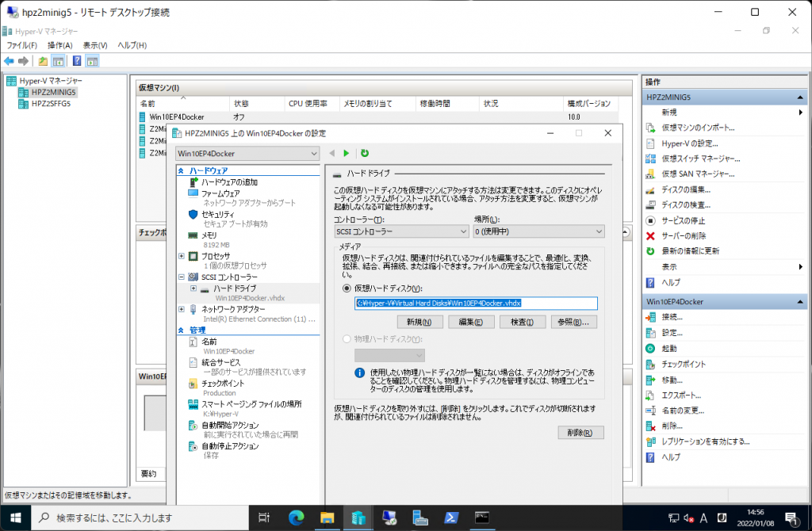Select SCSI コントローラー in tree
Viewport: 812px width, 531px height.
pos(229,277)
